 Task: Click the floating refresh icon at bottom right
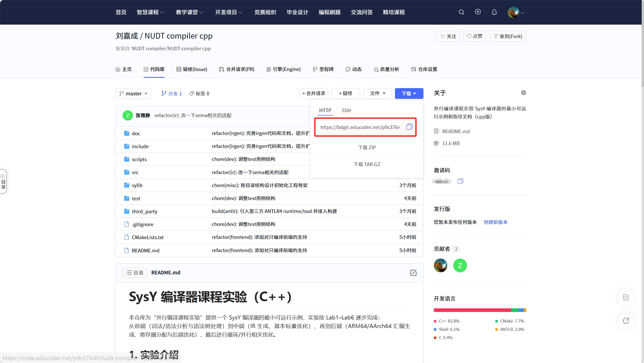[626, 321]
